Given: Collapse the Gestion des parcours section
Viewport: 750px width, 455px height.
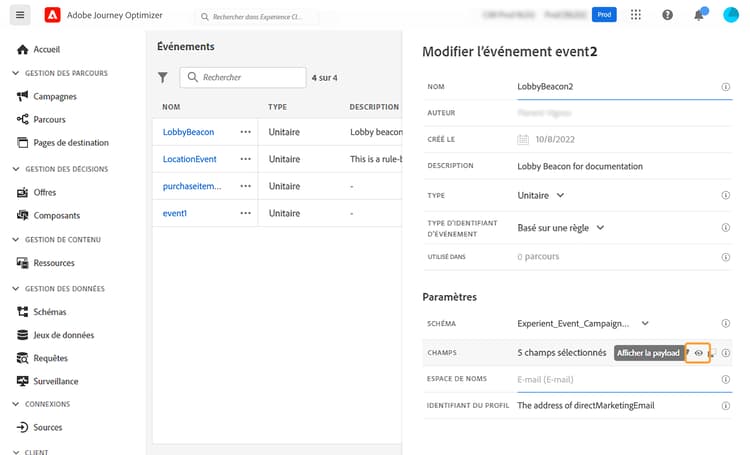Looking at the screenshot, I should [15, 73].
